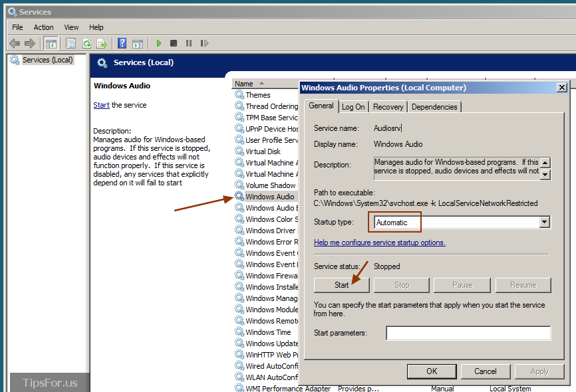Sort services by the Name column header
576x392 pixels.
point(265,84)
